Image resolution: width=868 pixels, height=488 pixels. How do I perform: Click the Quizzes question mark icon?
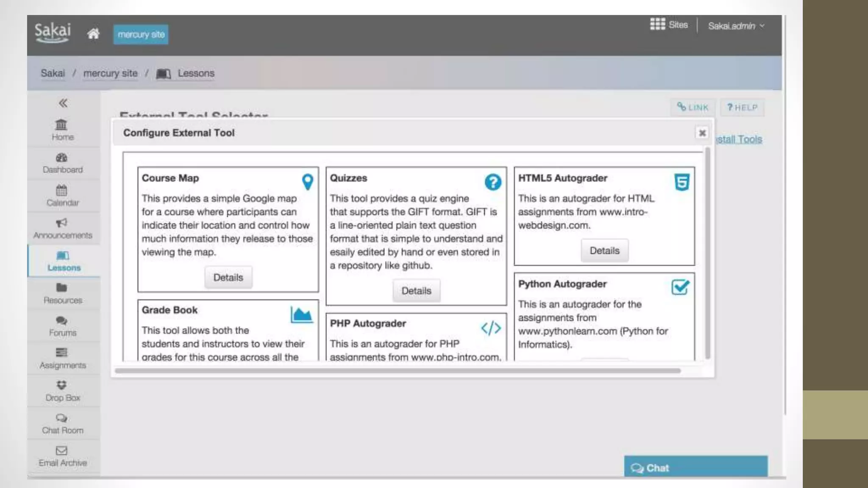492,182
